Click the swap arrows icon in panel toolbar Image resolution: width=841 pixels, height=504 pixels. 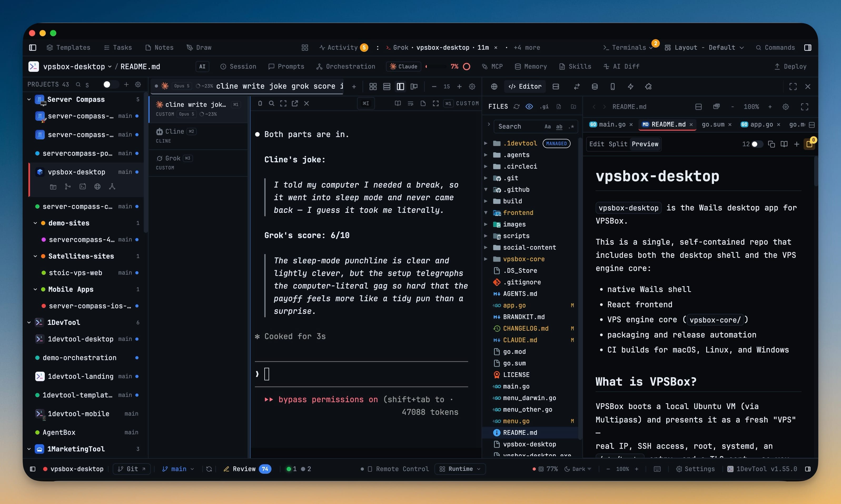(x=577, y=87)
